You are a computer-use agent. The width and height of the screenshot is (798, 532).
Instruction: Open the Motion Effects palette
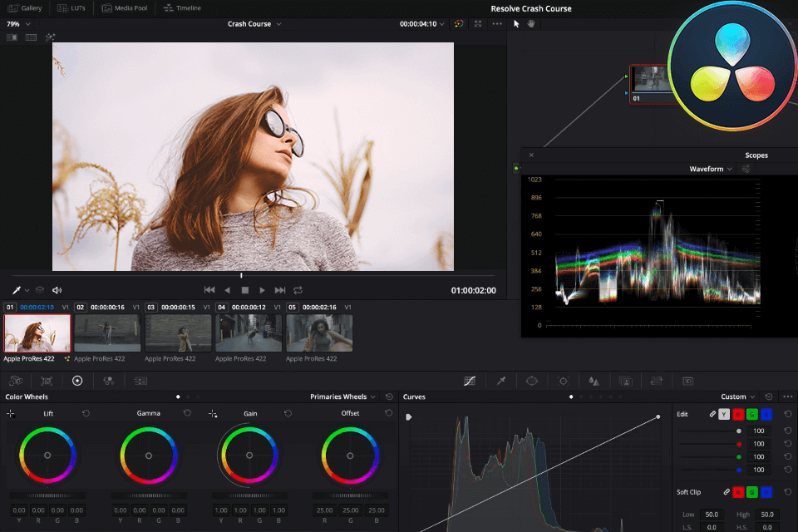[140, 381]
